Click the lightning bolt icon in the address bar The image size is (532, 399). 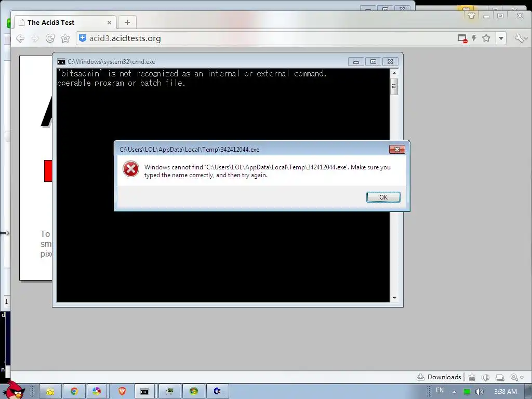pyautogui.click(x=474, y=38)
